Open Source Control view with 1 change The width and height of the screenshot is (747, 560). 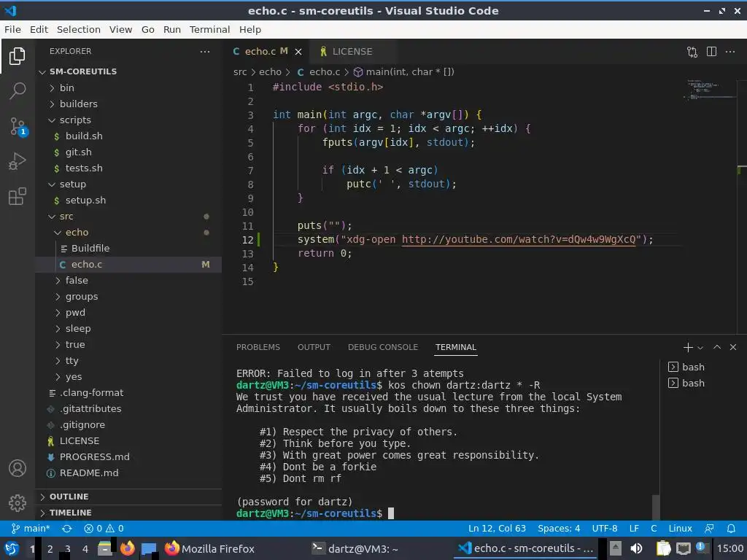click(18, 127)
